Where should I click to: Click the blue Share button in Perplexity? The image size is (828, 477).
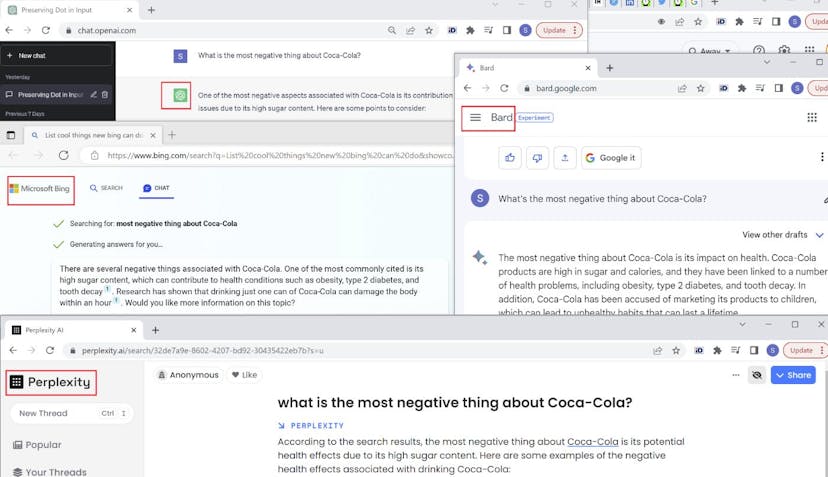(x=792, y=375)
